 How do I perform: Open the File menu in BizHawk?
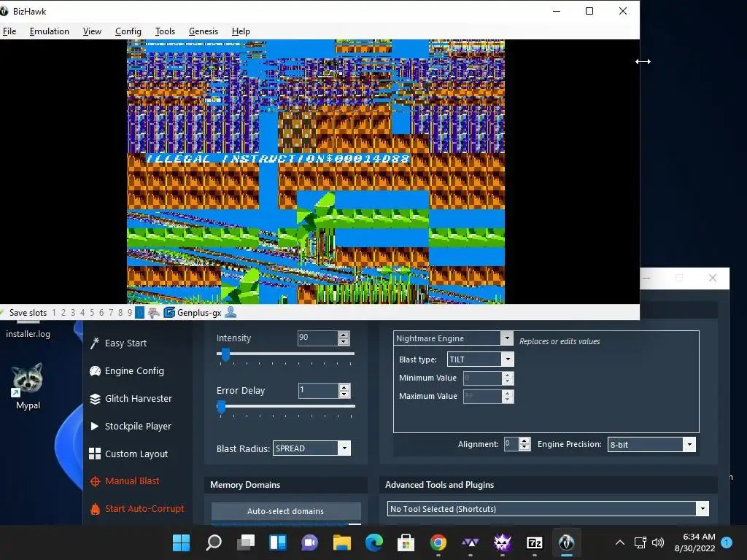(x=9, y=31)
